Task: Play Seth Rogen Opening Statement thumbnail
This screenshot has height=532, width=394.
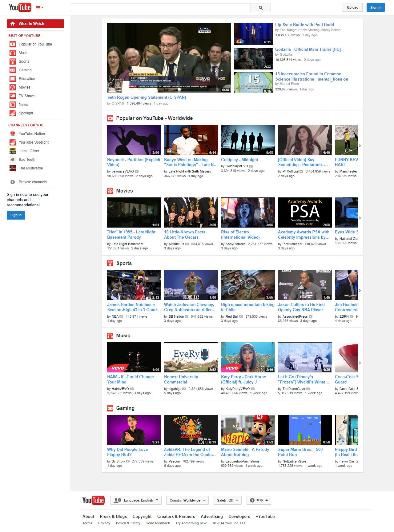Action: click(169, 58)
